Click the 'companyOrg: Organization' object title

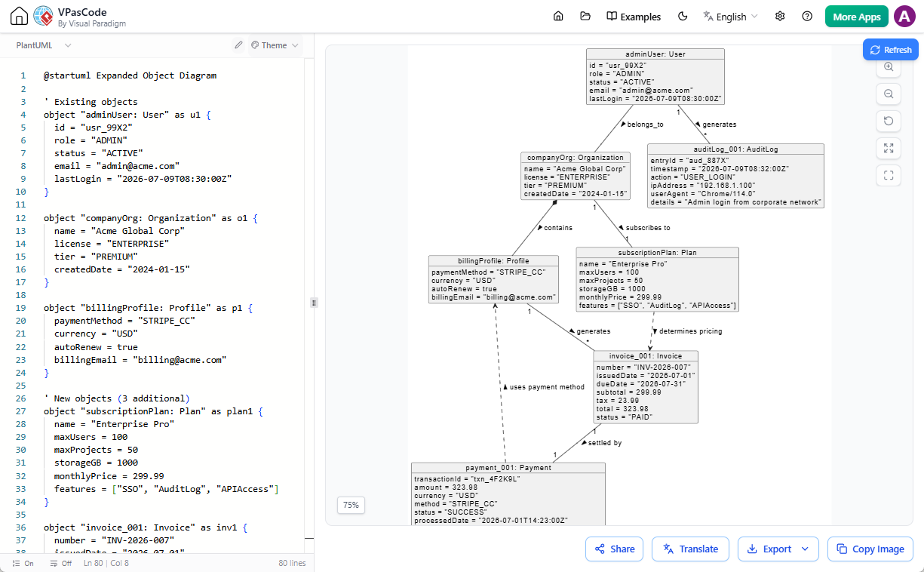[x=575, y=158]
